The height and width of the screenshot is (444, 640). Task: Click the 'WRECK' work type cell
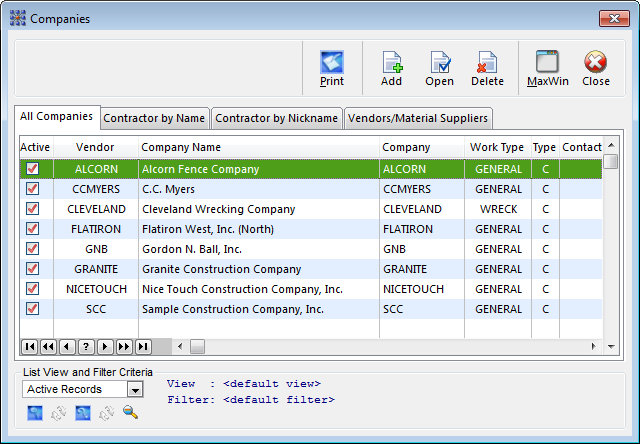tap(498, 209)
